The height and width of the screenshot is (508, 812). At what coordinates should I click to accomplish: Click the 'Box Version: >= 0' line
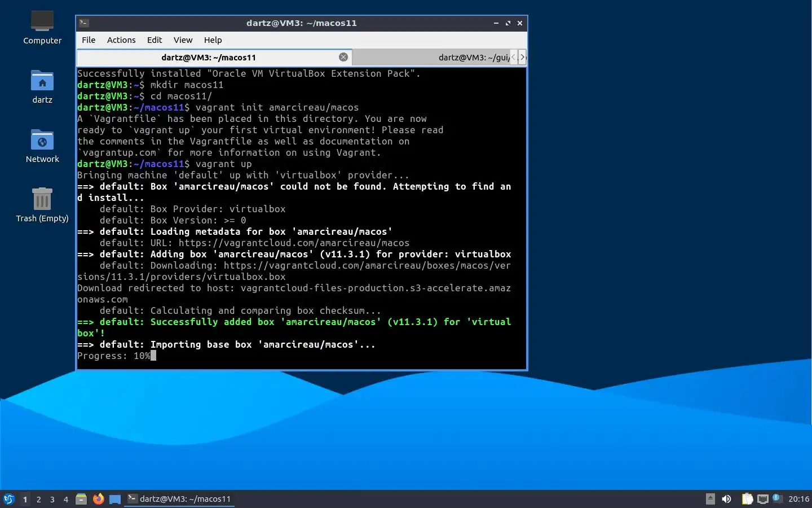point(173,220)
